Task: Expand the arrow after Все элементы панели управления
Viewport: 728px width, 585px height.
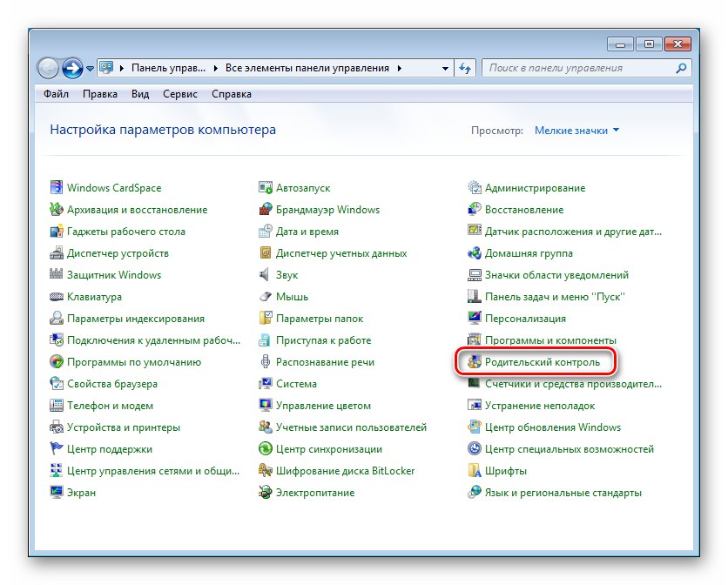Action: pyautogui.click(x=400, y=68)
